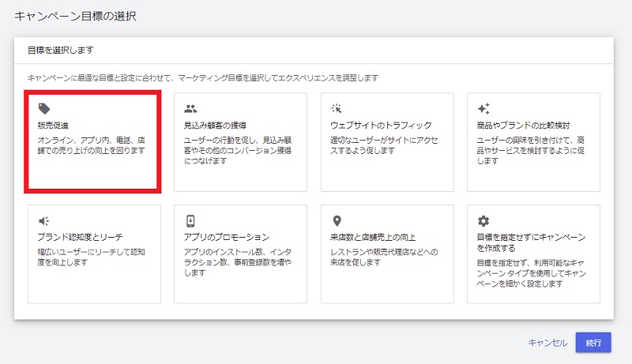The height and width of the screenshot is (364, 632).
Task: Choose the ブランド認知度とリーチ goal title
Action: click(x=80, y=237)
